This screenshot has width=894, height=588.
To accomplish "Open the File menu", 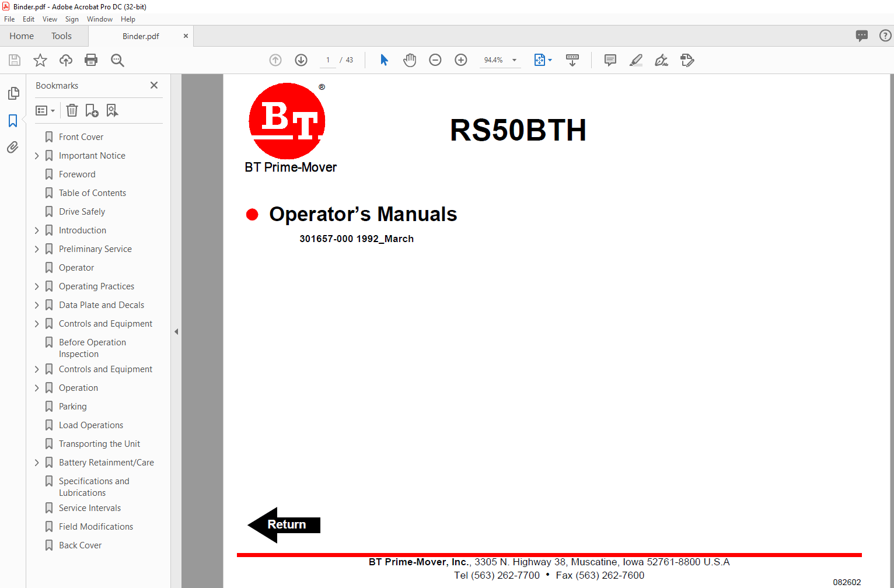I will [x=9, y=19].
